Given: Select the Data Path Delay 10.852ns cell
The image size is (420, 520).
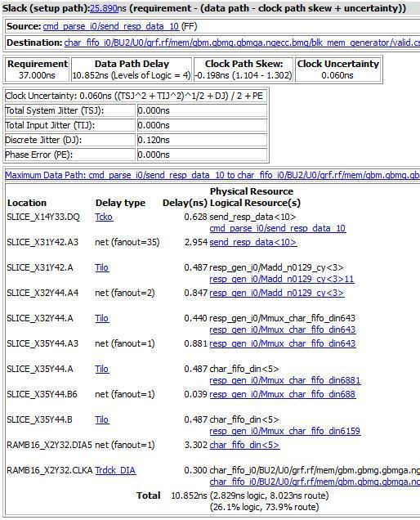Looking at the screenshot, I should (132, 69).
